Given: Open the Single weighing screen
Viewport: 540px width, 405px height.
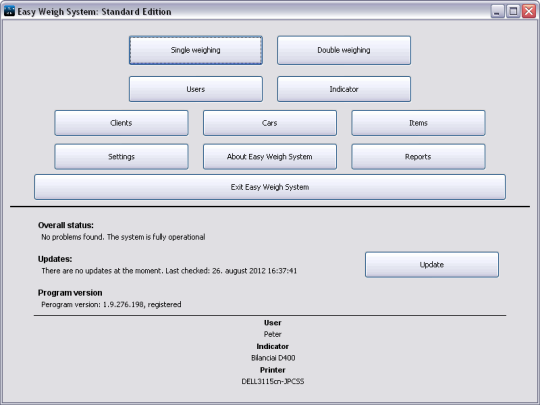Looking at the screenshot, I should coord(196,50).
